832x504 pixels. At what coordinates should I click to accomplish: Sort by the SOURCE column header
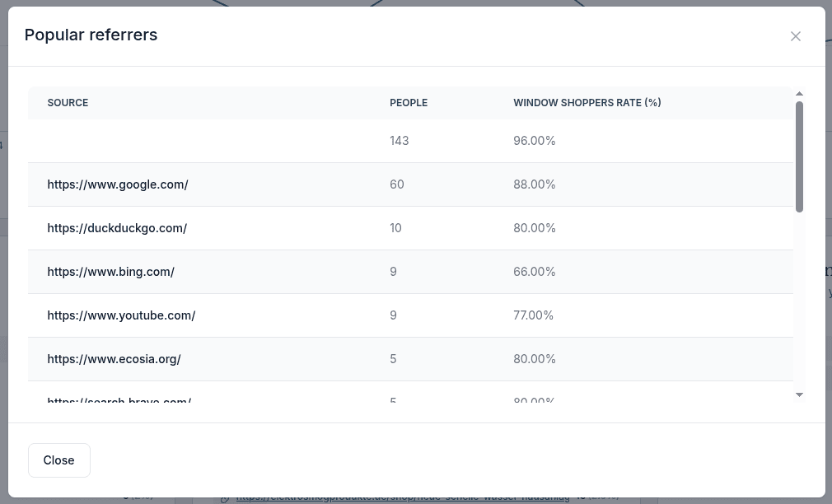tap(68, 103)
